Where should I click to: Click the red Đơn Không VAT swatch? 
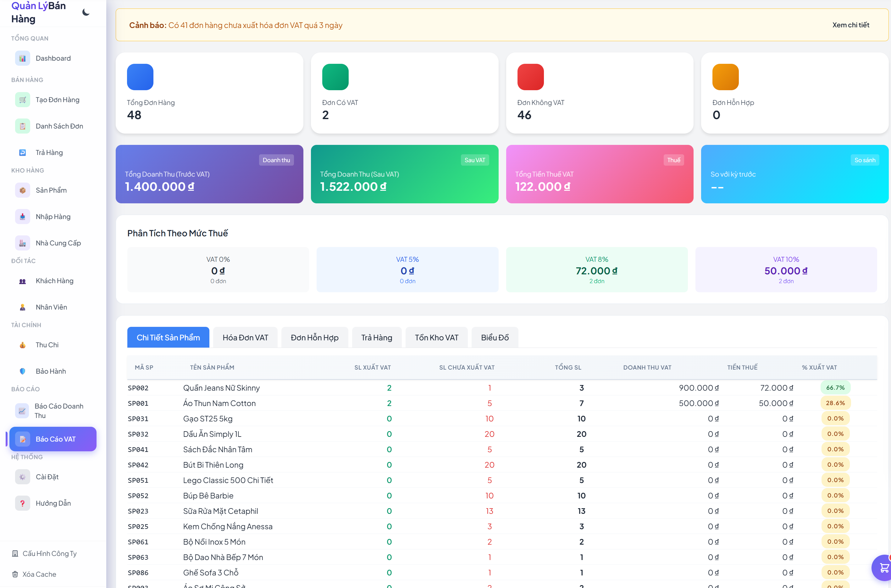pos(530,77)
